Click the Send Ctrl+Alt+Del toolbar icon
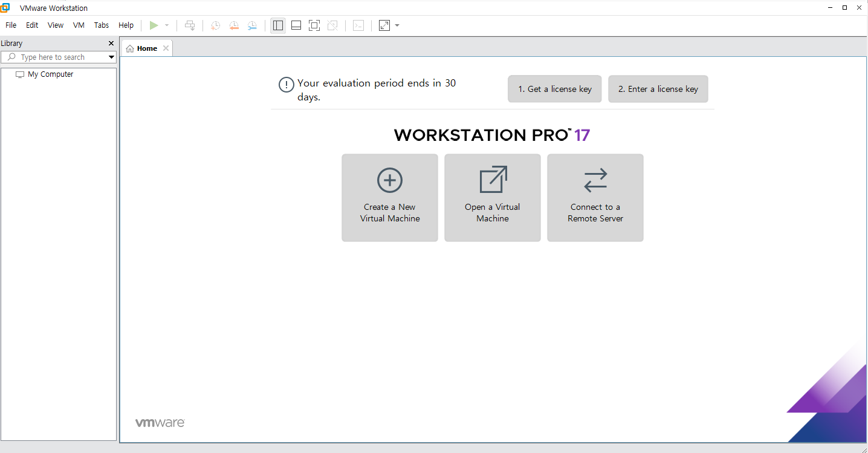This screenshot has height=453, width=868. (190, 25)
